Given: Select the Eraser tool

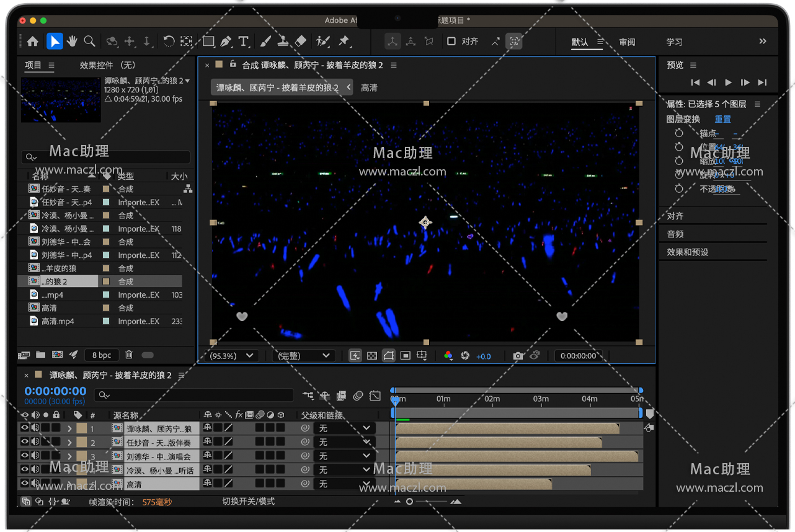Looking at the screenshot, I should [301, 42].
